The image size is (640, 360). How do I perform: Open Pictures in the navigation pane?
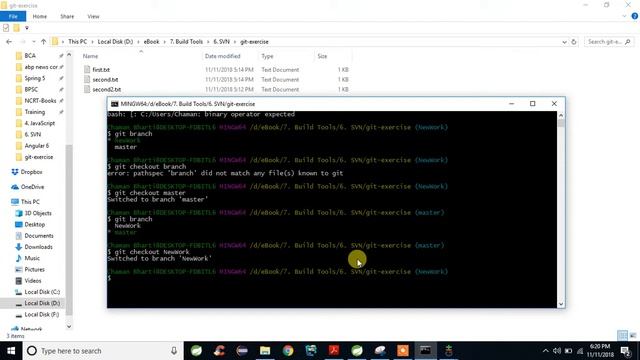point(34,269)
